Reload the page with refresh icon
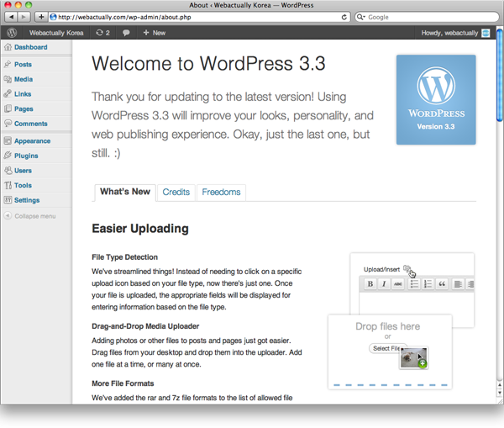 click(344, 17)
